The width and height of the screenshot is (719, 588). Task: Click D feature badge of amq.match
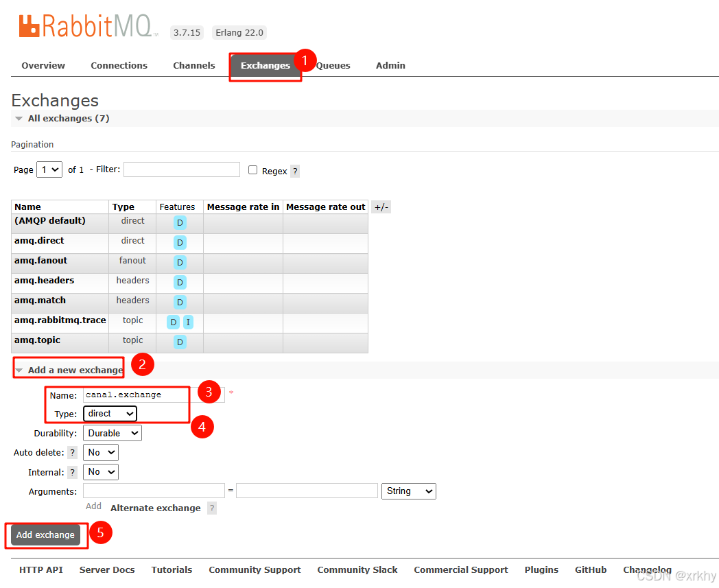pos(180,302)
